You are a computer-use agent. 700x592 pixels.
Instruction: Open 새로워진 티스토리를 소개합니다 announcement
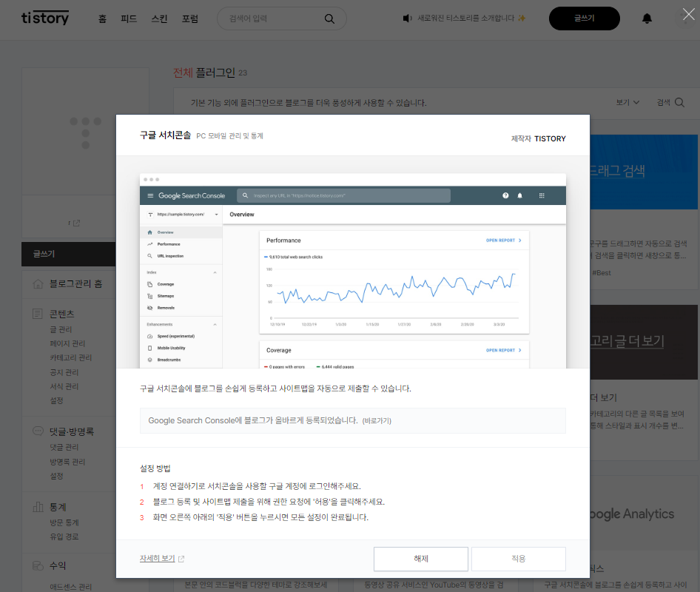click(465, 18)
